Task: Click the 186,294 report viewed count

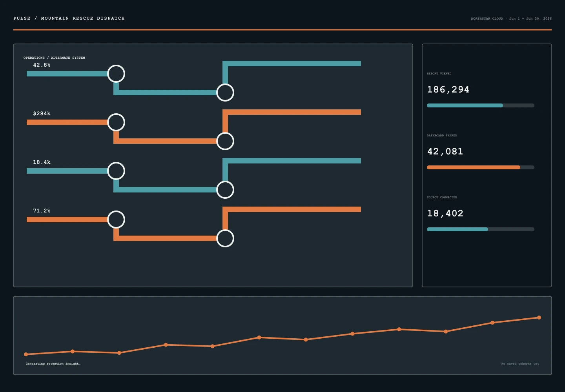Action: pyautogui.click(x=448, y=90)
